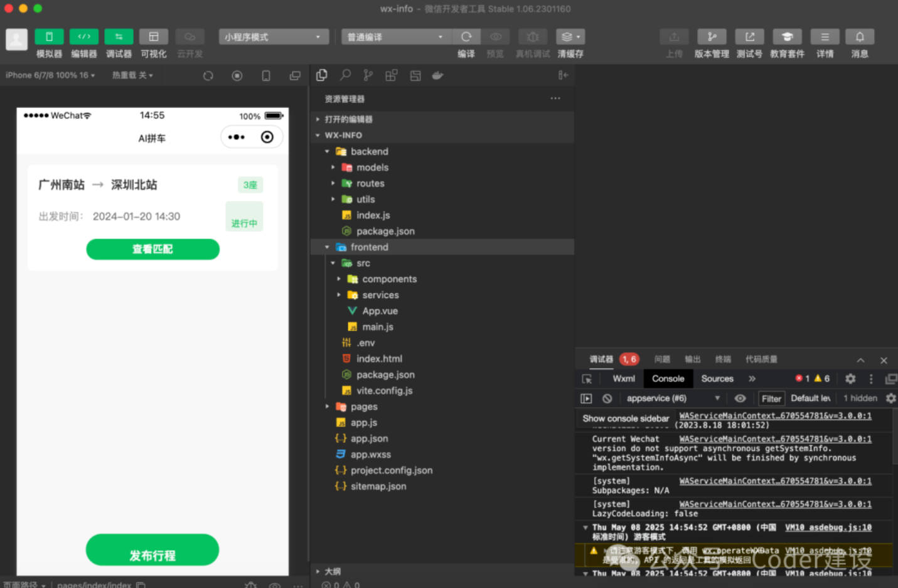Screen dimensions: 898x588
Task: Open the appservice (#6) context dropdown
Action: [x=673, y=398]
